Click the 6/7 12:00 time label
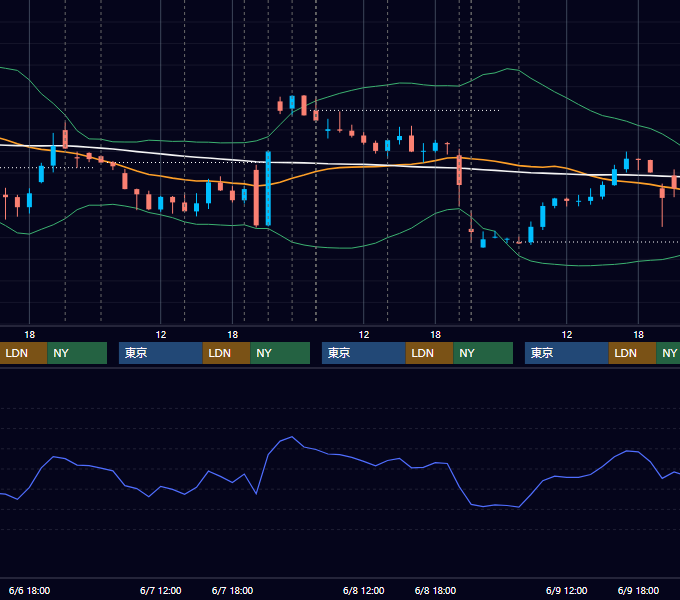The height and width of the screenshot is (600, 680). coord(160,590)
